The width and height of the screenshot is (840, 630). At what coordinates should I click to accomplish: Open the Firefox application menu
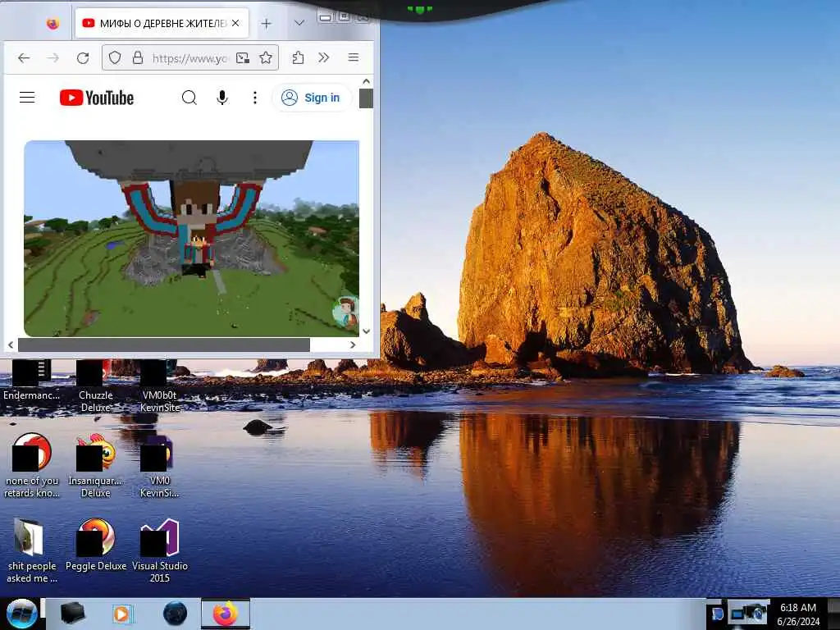click(353, 57)
